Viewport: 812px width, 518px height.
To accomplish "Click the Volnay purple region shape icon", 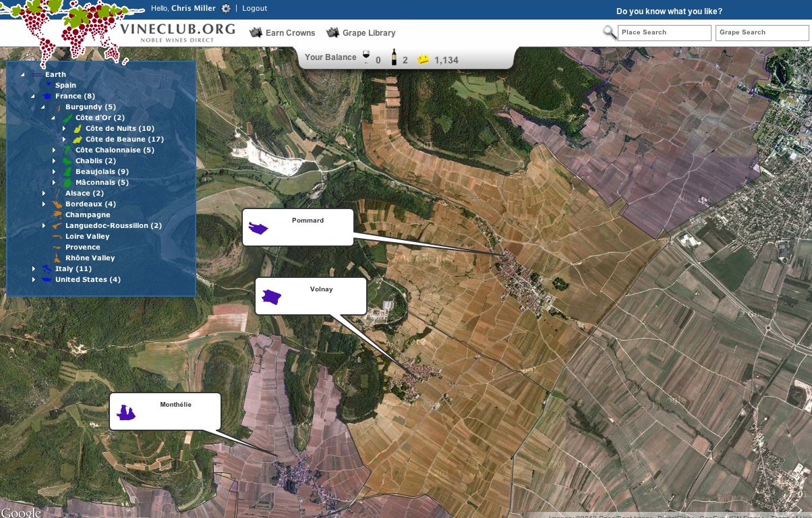I will 272,297.
